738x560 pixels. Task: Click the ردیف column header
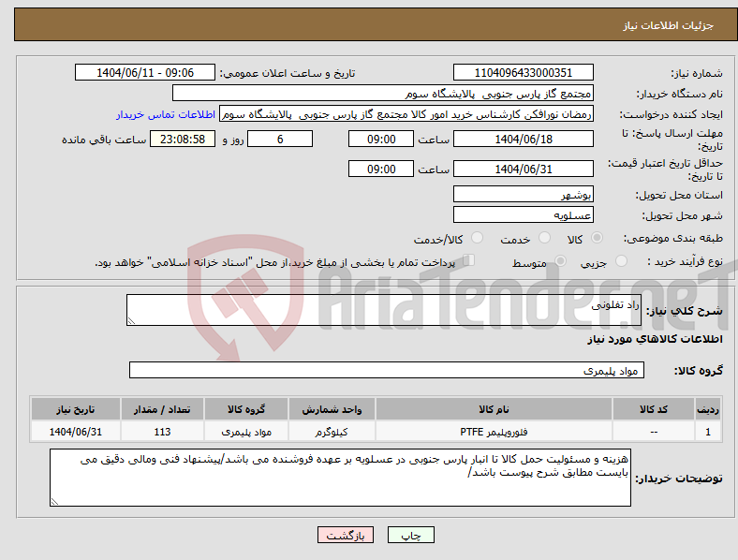(x=707, y=409)
